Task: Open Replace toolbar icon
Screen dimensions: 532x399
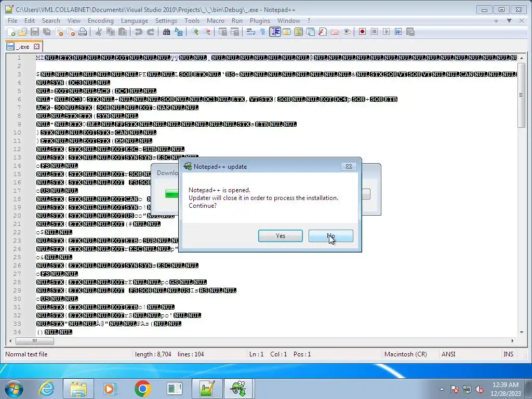Action: click(179, 32)
